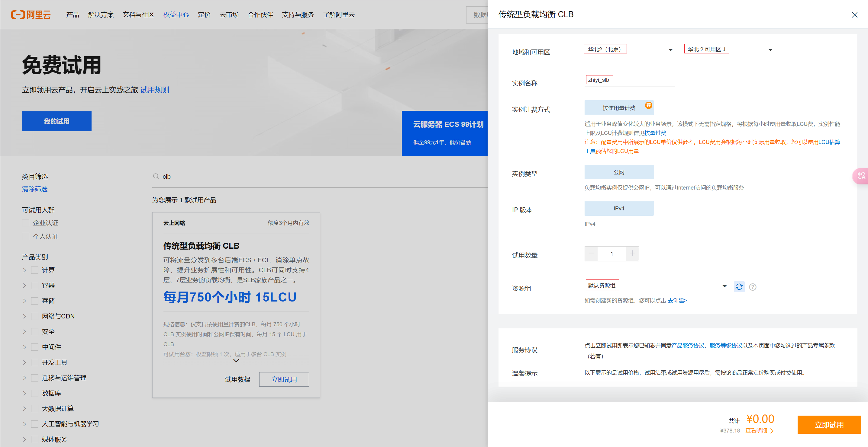Open the availability zone dropdown

[729, 49]
